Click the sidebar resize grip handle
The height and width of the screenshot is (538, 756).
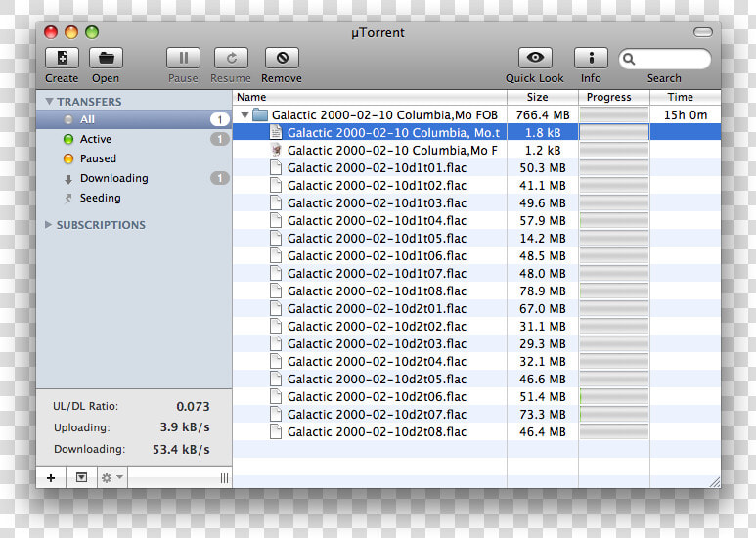(x=224, y=477)
